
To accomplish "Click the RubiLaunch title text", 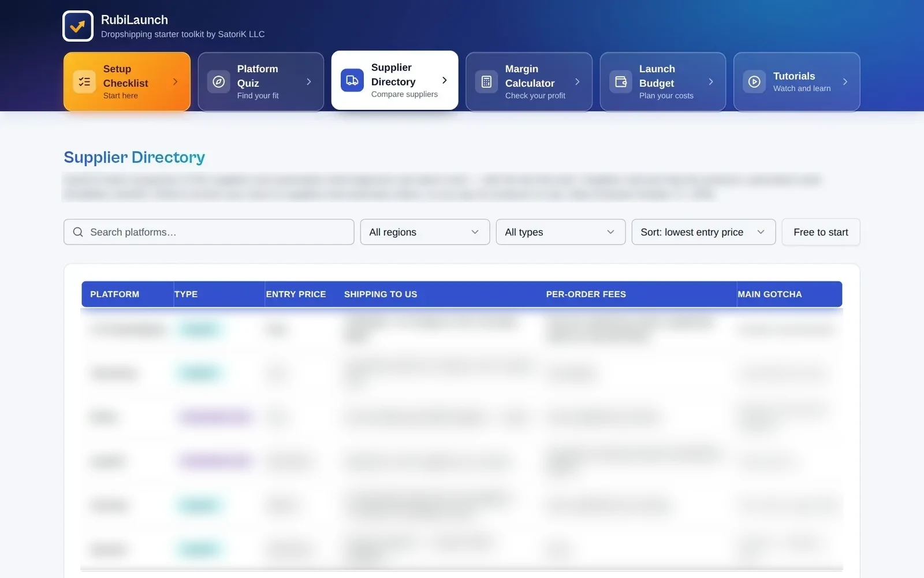I will tap(135, 20).
